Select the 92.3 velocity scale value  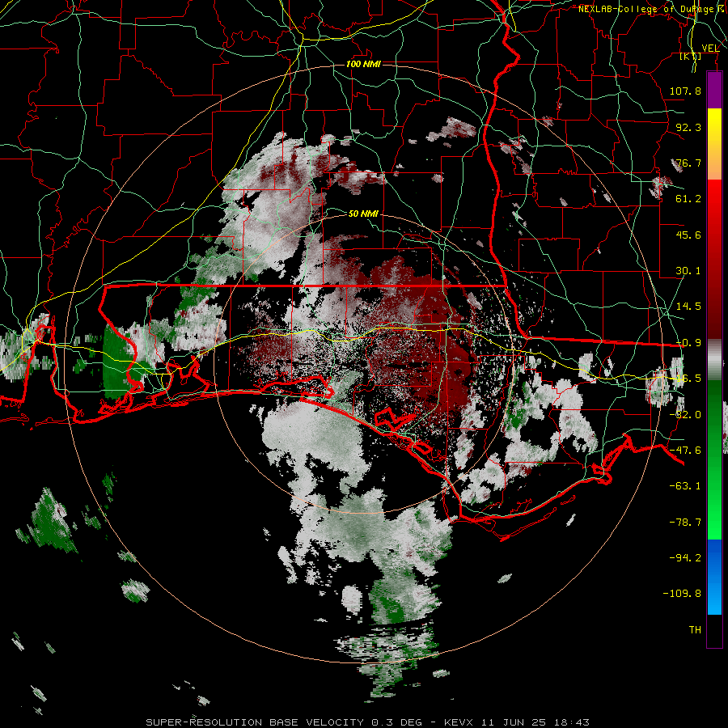click(x=688, y=127)
